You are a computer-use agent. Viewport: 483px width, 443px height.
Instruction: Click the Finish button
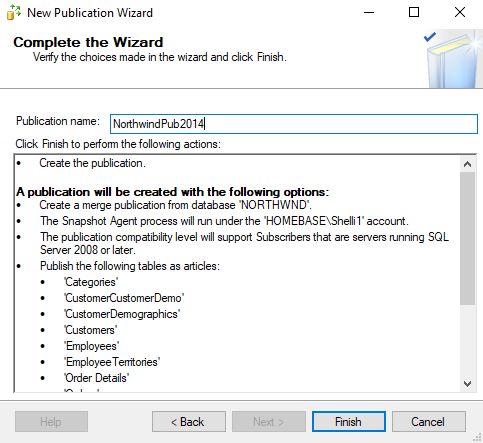(x=349, y=422)
